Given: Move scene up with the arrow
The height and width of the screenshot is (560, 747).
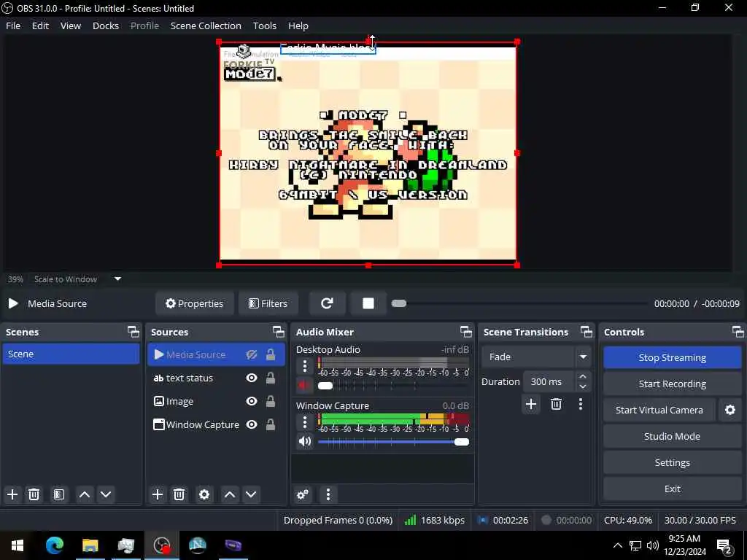Looking at the screenshot, I should point(85,495).
